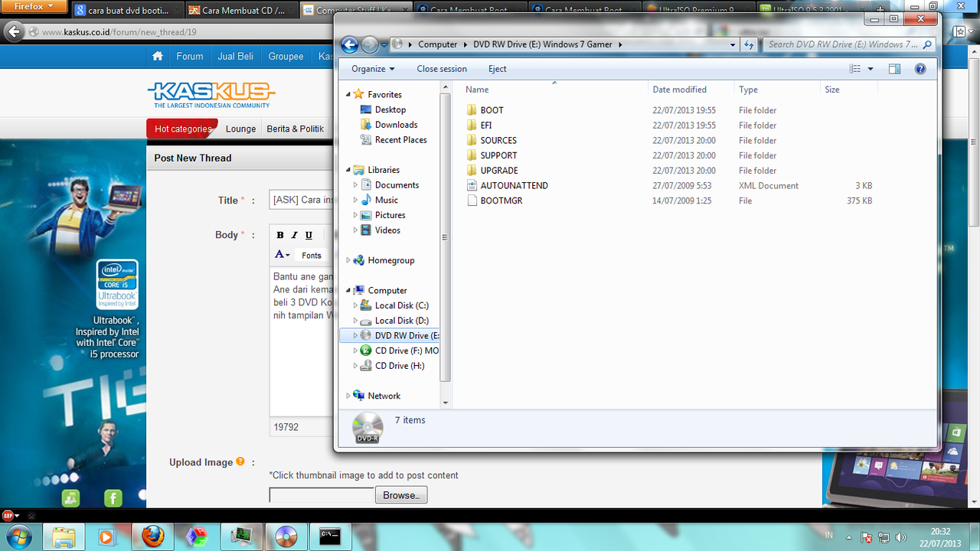980x551 pixels.
Task: Open the Fonts dropdown in editor
Action: [x=312, y=255]
